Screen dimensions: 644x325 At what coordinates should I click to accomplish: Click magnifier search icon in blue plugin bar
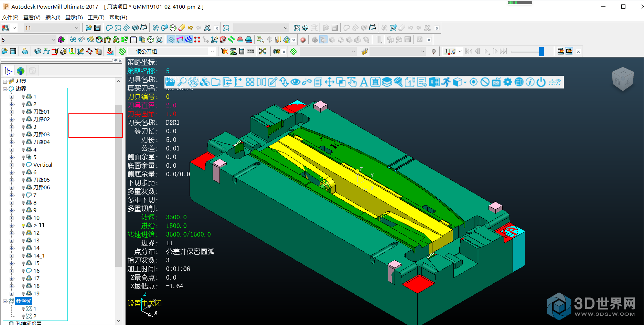click(x=182, y=82)
